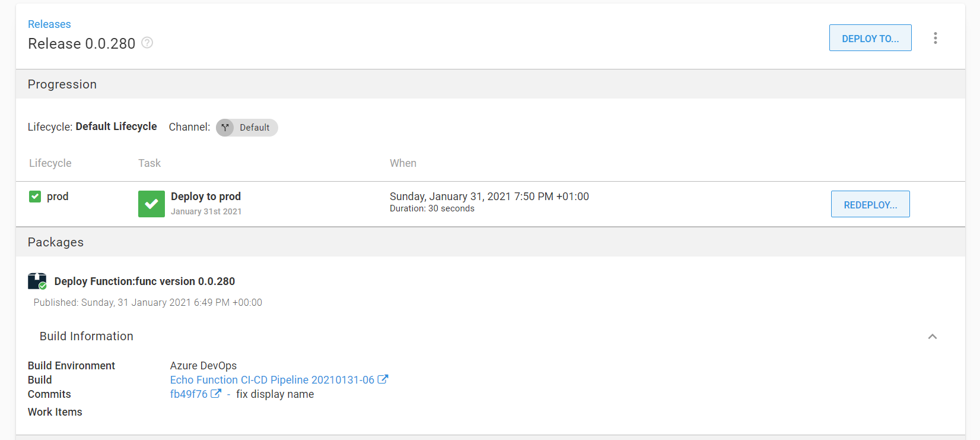The image size is (980, 440).
Task: Click the Build Information heading
Action: tap(87, 336)
